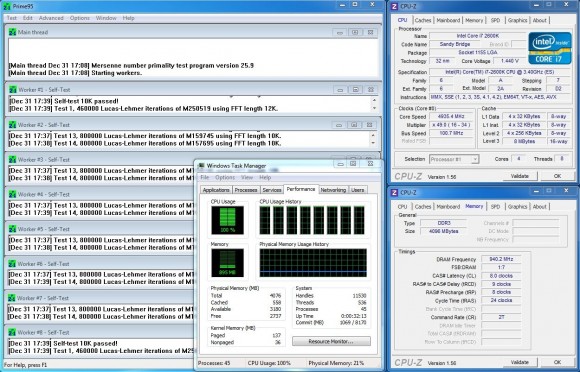The width and height of the screenshot is (580, 372).
Task: Open the Caches tab in lower CPU-Z
Action: coord(423,207)
